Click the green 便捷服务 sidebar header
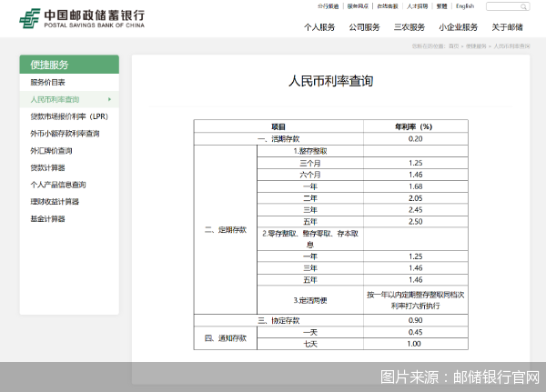 tap(69, 65)
